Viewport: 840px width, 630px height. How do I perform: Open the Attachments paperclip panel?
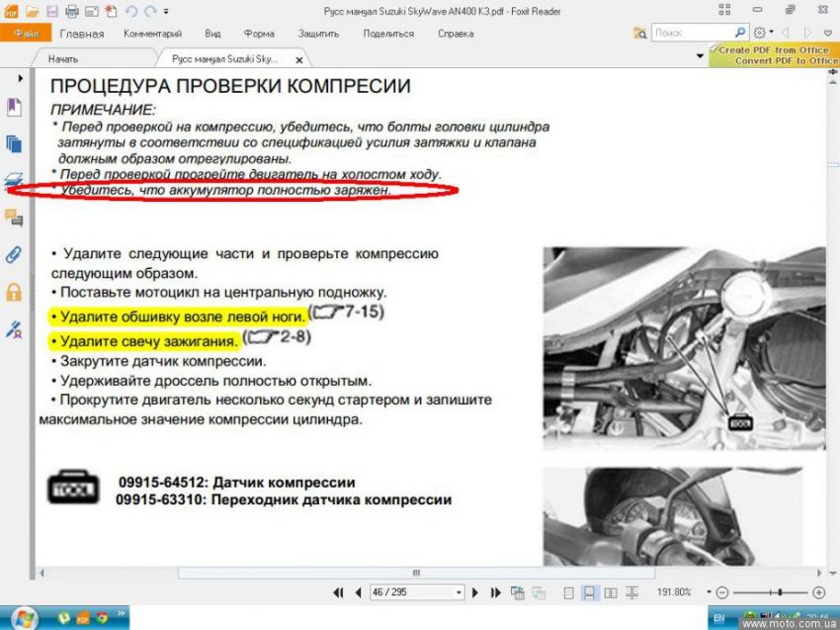(14, 254)
